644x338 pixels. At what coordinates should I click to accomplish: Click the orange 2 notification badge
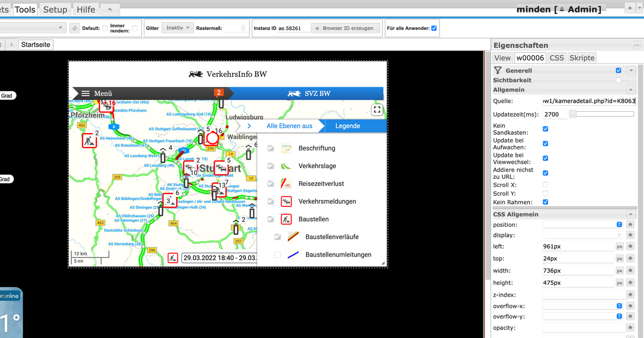218,92
